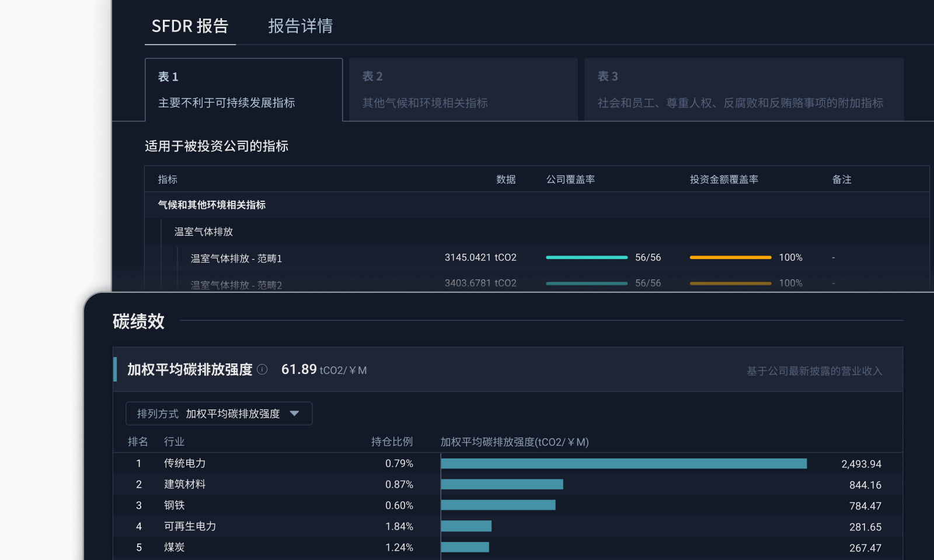Viewport: 934px width, 560px height.
Task: Select the 气候和其他环境相关指标 group row
Action: pyautogui.click(x=537, y=205)
